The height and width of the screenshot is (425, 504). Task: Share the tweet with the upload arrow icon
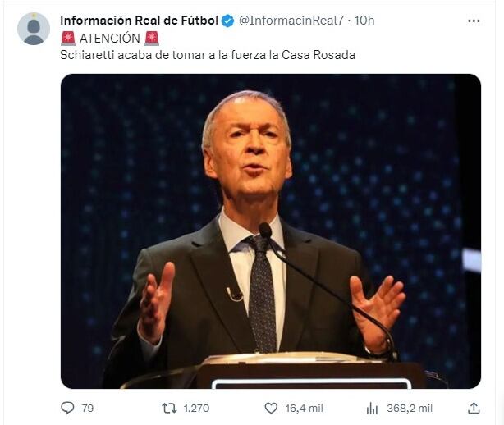coord(474,408)
